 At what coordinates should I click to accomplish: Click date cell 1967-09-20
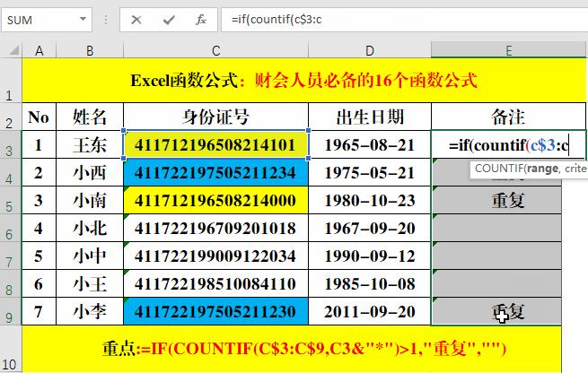[x=369, y=228]
